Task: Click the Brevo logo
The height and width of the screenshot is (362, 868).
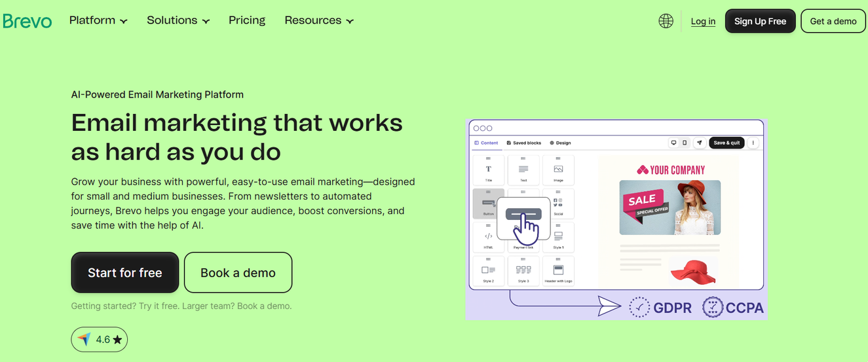Action: click(x=28, y=21)
